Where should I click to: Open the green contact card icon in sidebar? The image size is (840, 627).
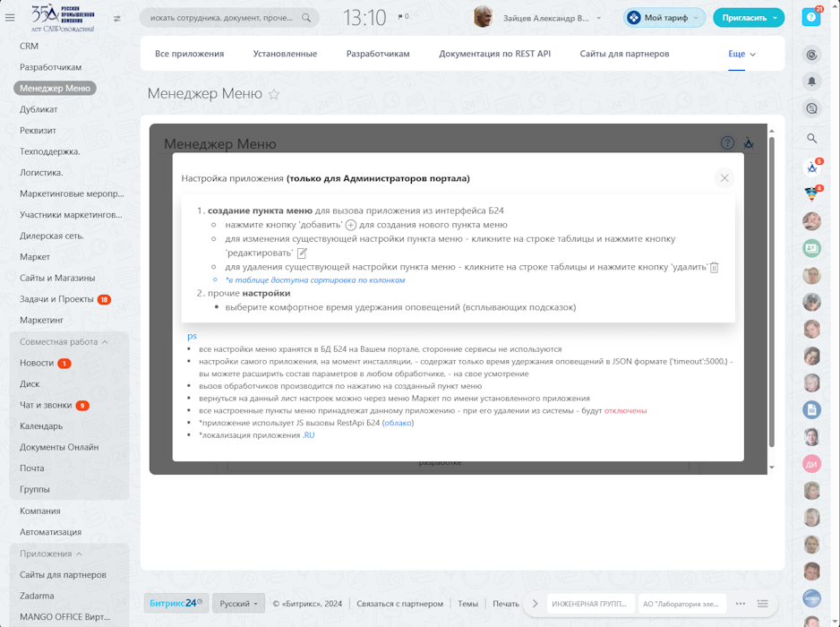point(811,248)
